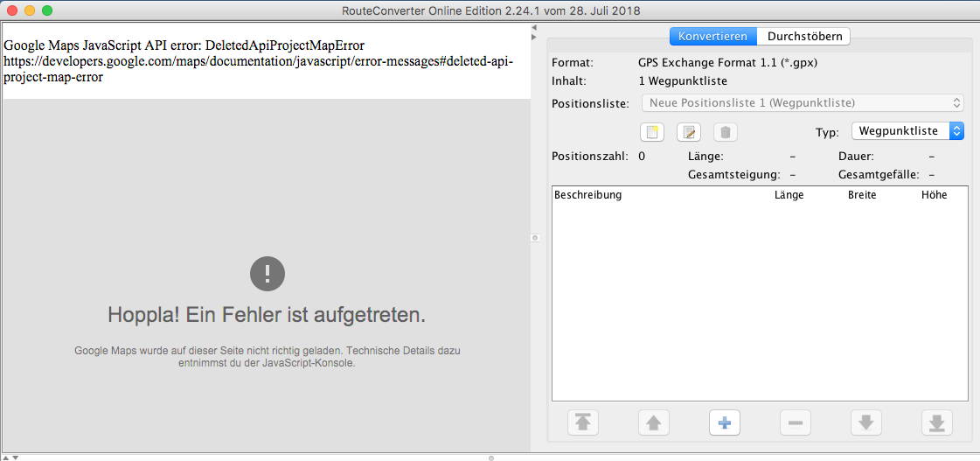This screenshot has height=461, width=980.
Task: Collapse map panel with left divider arrow
Action: pyautogui.click(x=534, y=27)
